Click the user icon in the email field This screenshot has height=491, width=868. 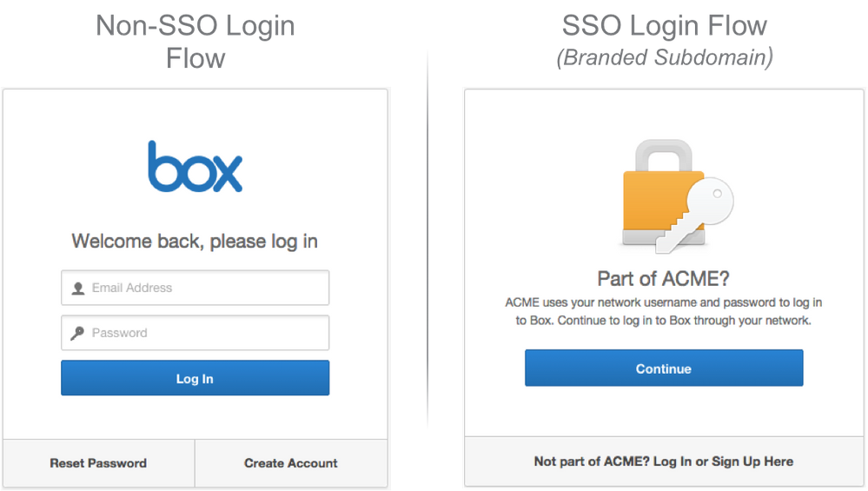pos(78,289)
